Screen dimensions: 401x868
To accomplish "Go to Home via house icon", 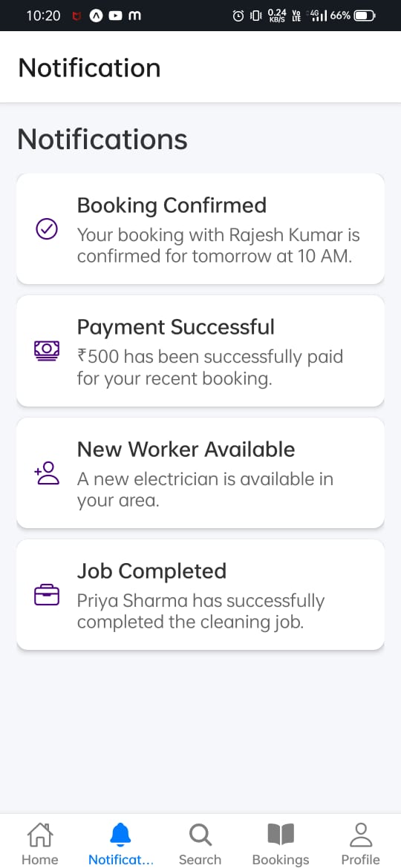I will [40, 835].
